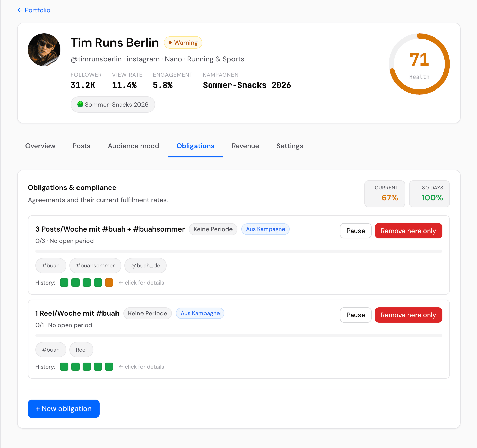Click the 30 DAYS 100% compliance box

click(x=430, y=194)
